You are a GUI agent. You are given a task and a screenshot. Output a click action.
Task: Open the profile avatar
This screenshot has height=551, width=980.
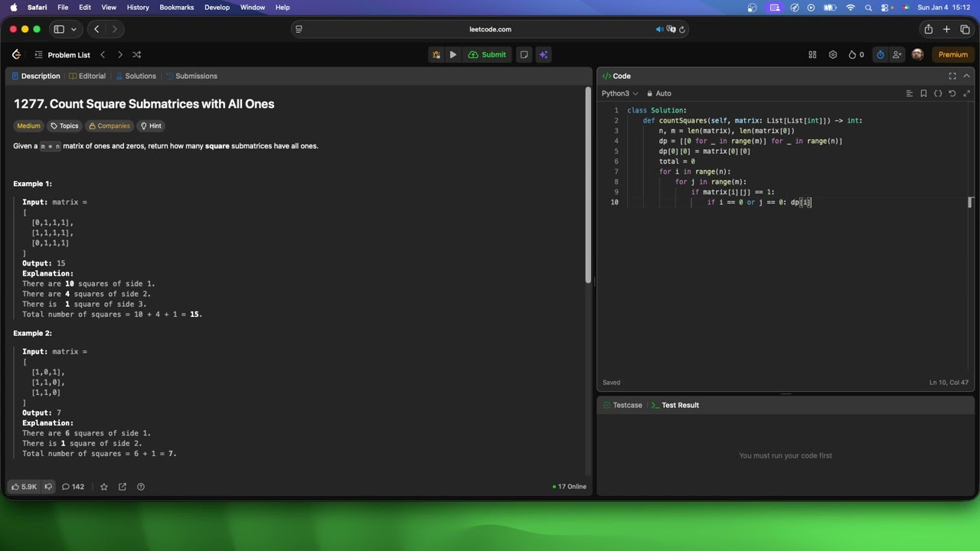917,54
